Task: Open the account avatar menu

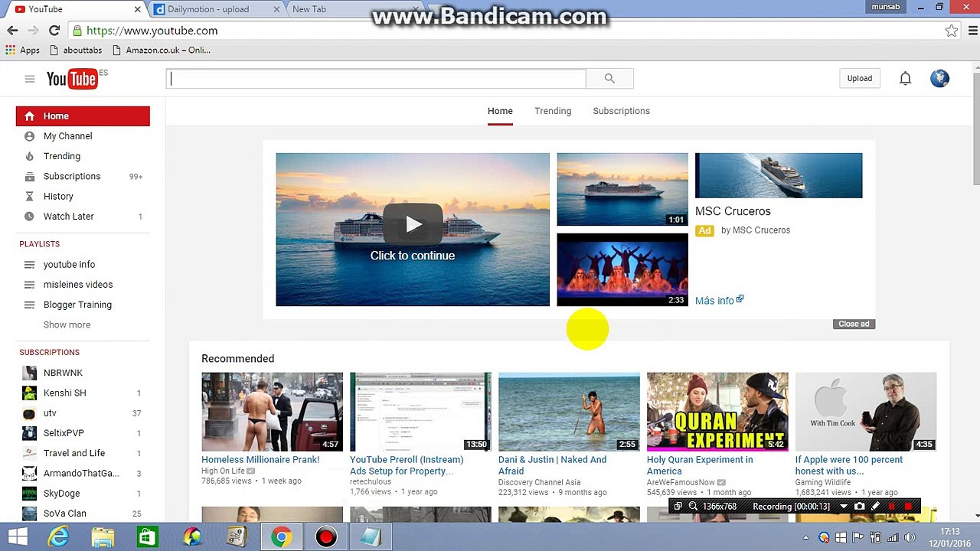Action: click(x=939, y=78)
